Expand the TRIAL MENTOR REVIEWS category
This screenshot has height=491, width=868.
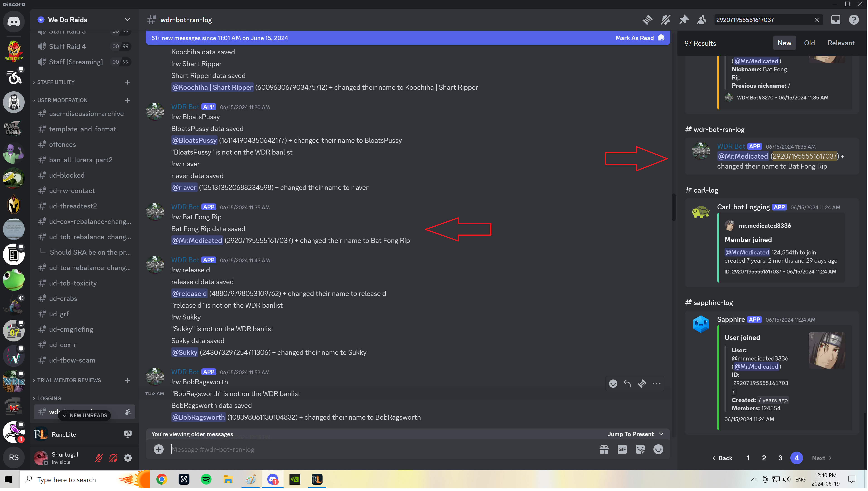(x=67, y=380)
